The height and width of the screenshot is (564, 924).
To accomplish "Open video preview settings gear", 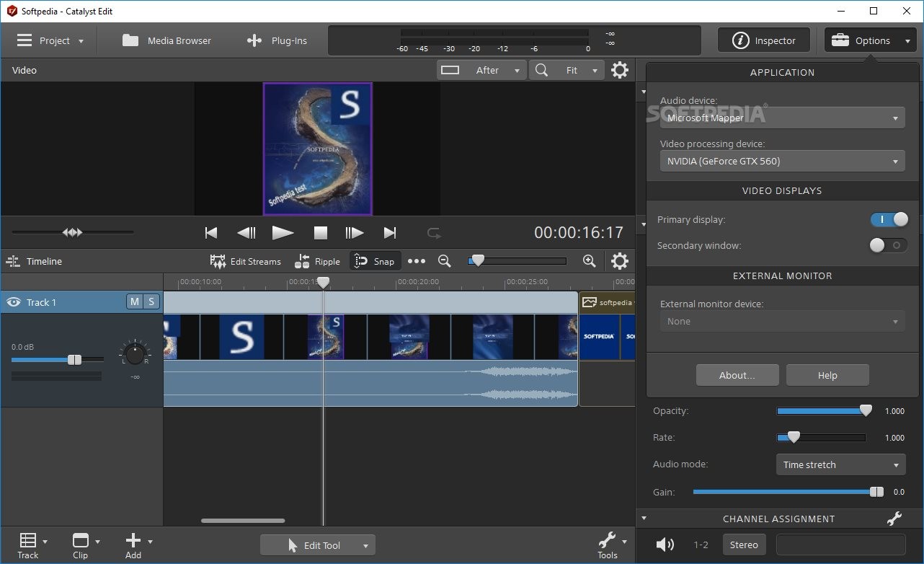I will [x=620, y=70].
